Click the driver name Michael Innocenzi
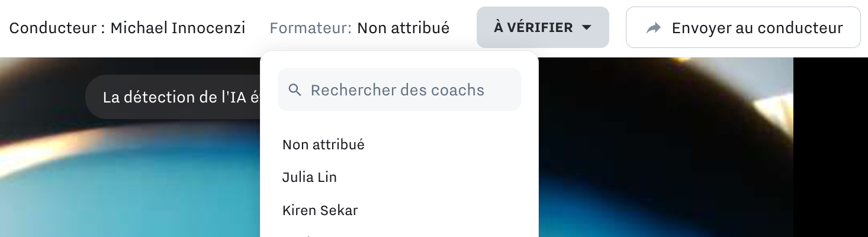The width and height of the screenshot is (868, 237). point(178,28)
